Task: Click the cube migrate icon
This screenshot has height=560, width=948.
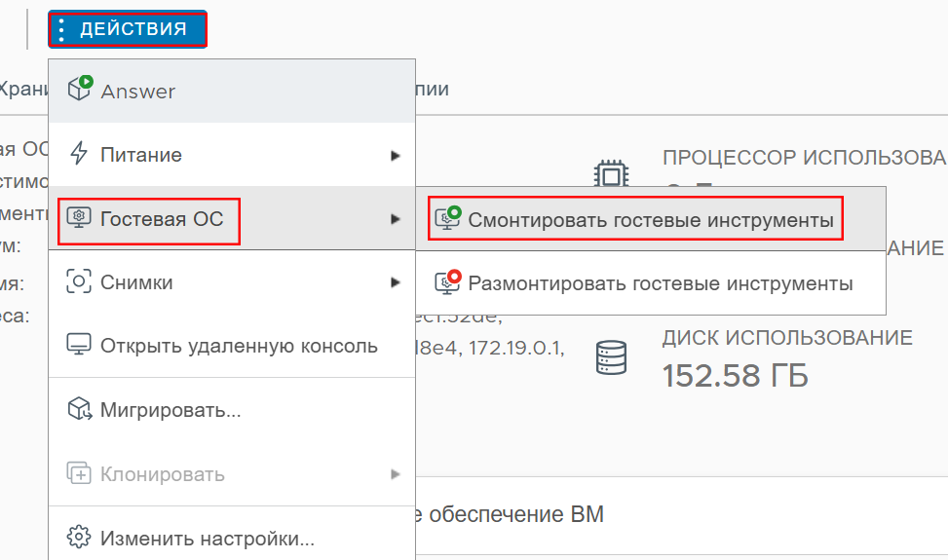Action: 79,409
